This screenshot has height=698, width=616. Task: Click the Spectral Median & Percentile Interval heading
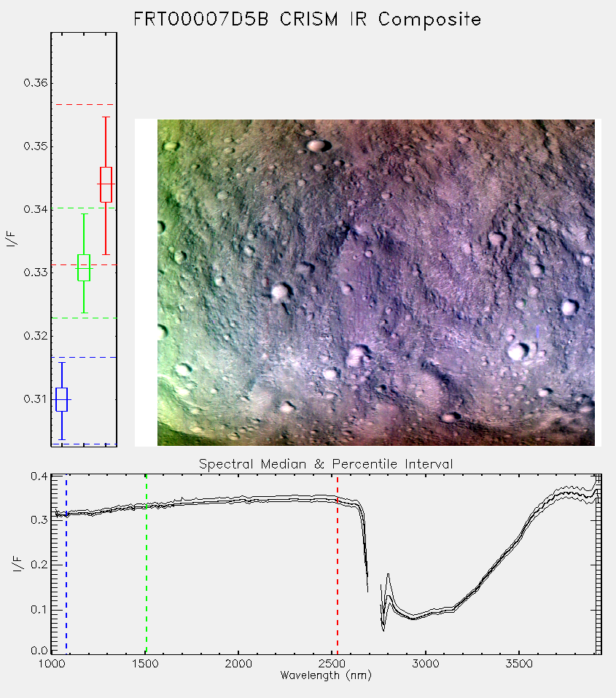326,464
